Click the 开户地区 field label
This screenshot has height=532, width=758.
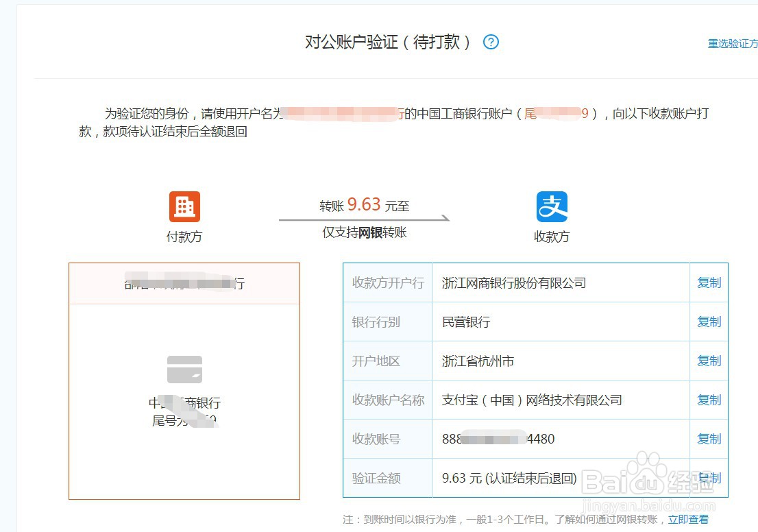click(x=376, y=361)
